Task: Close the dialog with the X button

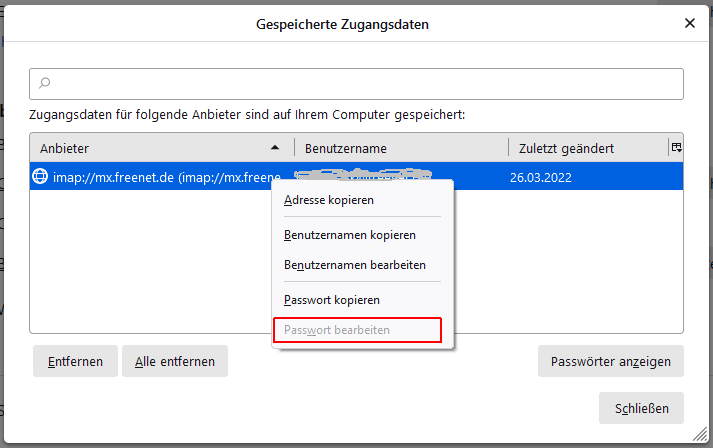Action: point(689,23)
